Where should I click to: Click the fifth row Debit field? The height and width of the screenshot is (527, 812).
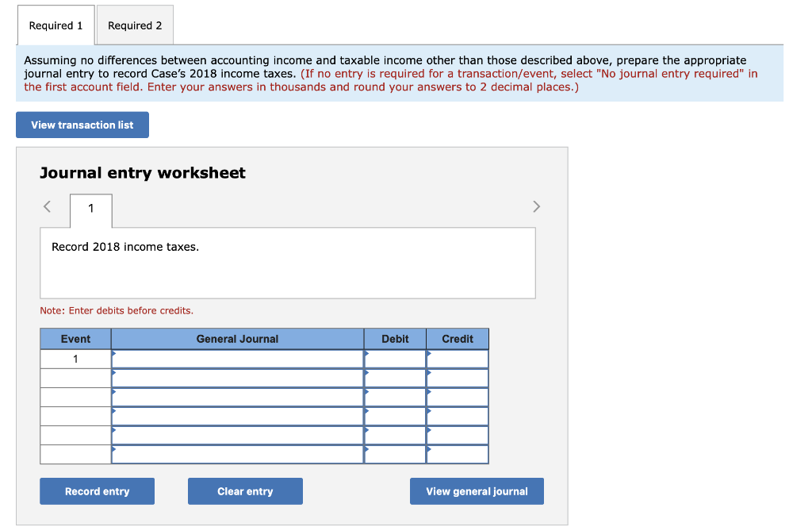click(395, 435)
